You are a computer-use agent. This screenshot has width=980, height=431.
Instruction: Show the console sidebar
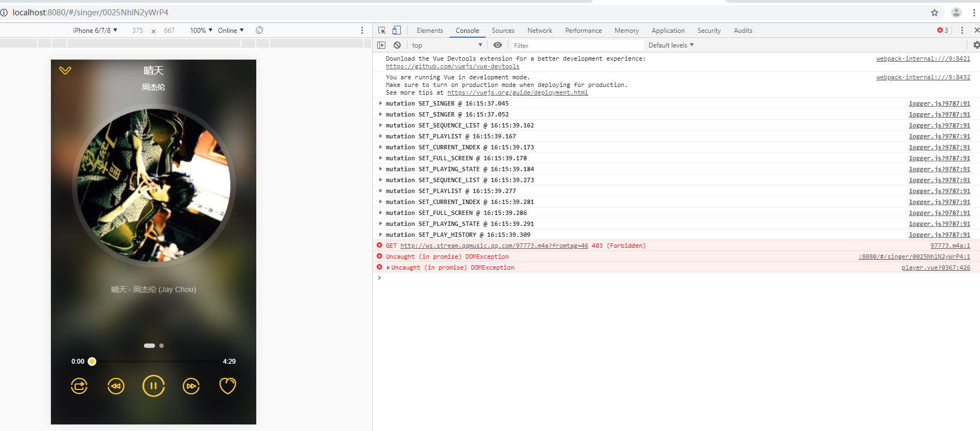[x=382, y=45]
